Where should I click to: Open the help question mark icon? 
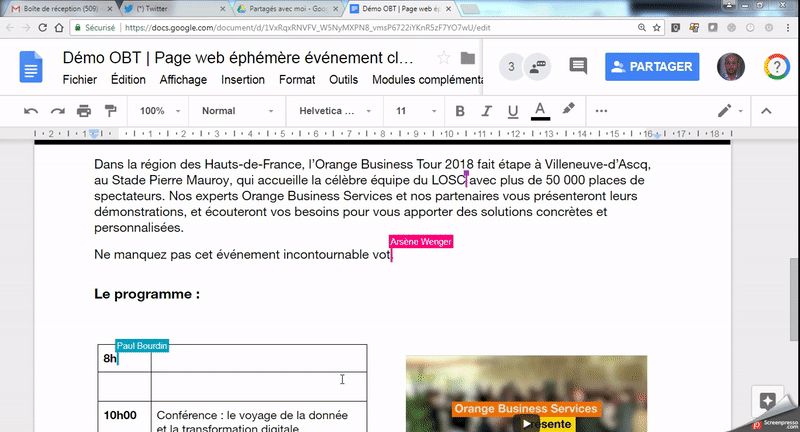[x=777, y=67]
